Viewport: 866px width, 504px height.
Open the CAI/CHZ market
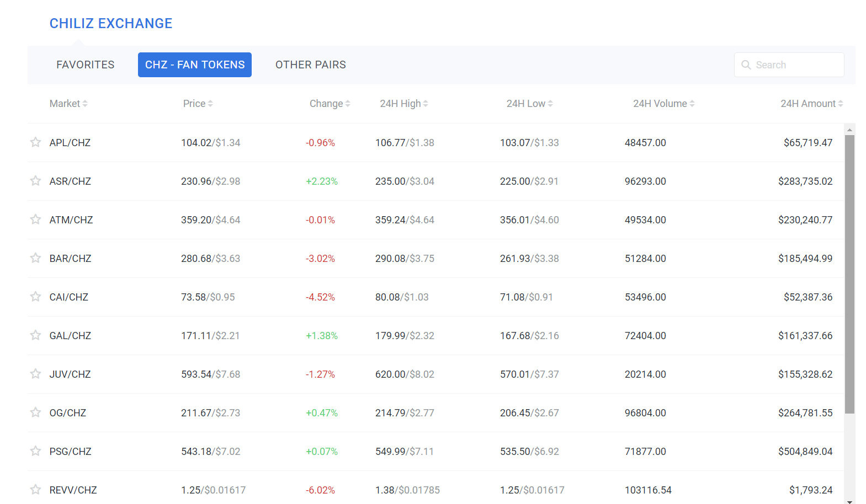[x=69, y=297]
